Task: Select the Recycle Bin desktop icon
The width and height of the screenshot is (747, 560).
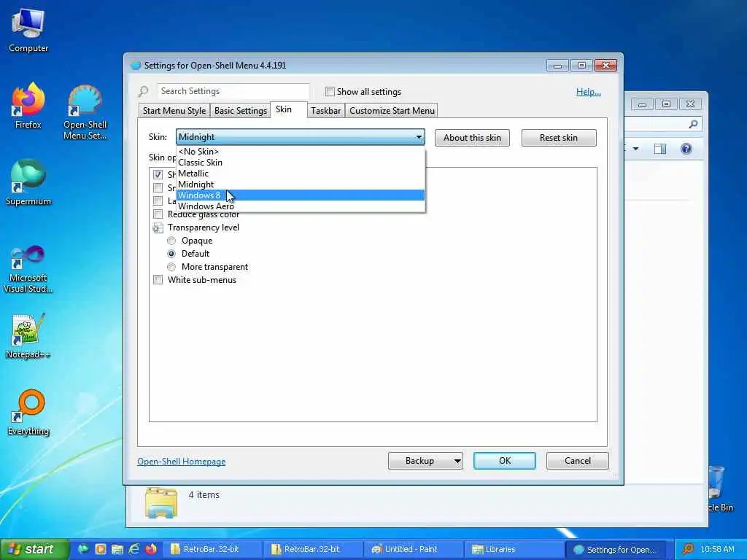Action: (x=719, y=489)
